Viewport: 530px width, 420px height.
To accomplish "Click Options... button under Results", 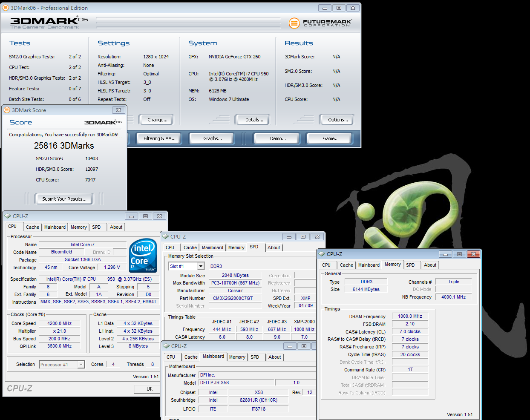I will coord(338,120).
